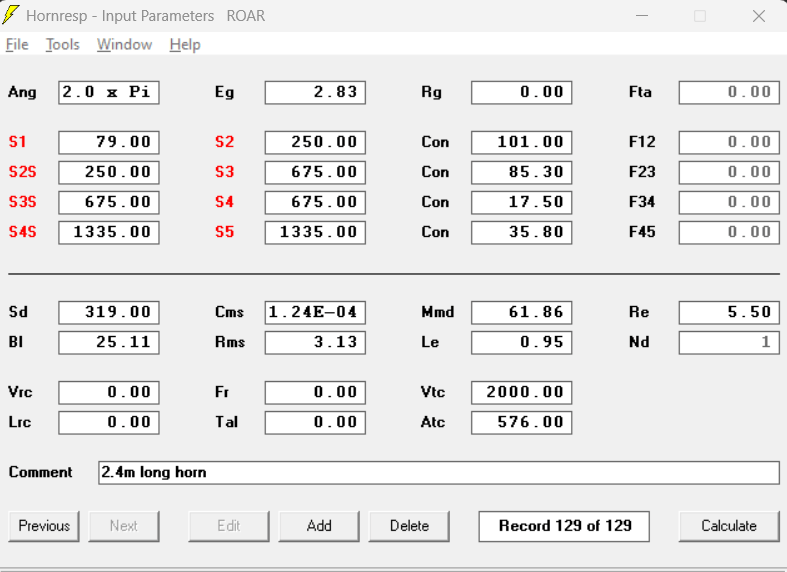Click the Rms field with 3.13
Image resolution: width=787 pixels, height=572 pixels.
point(315,343)
